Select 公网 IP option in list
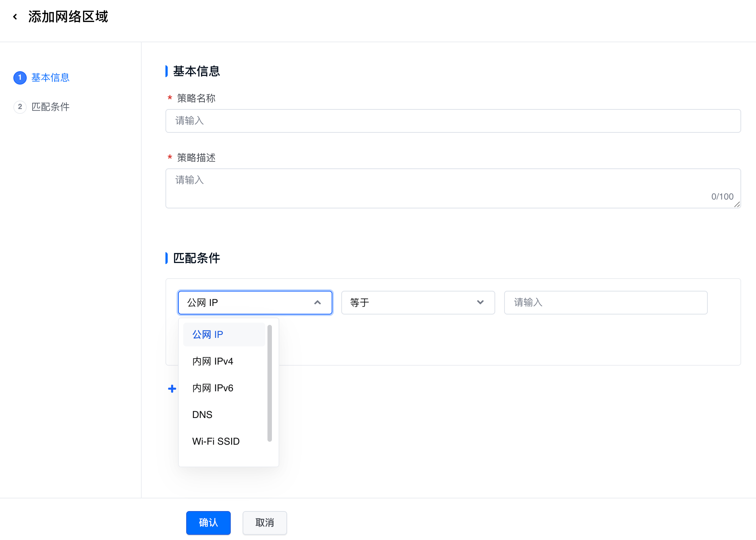The width and height of the screenshot is (756, 540). (x=208, y=335)
